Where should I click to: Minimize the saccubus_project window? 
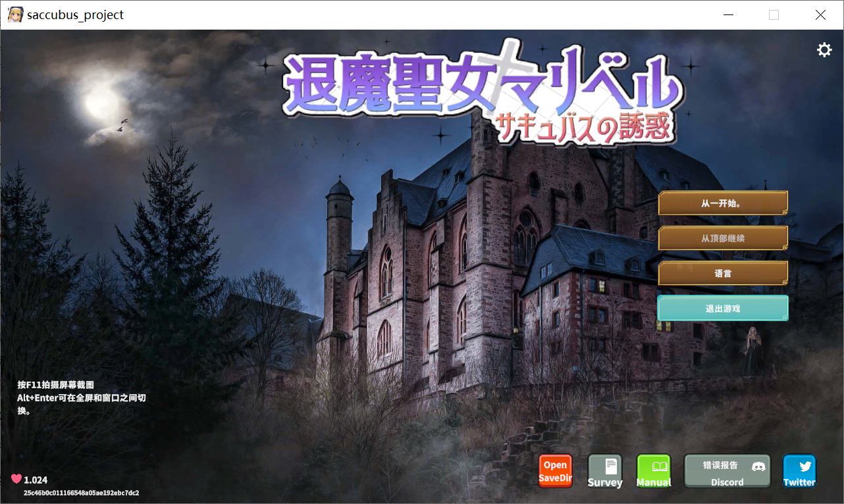coord(728,14)
